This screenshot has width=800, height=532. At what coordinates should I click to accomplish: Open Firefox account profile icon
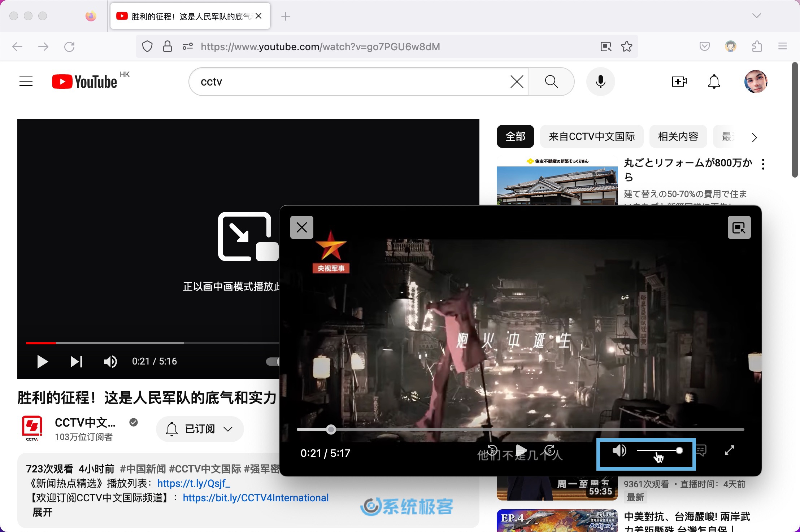click(x=731, y=46)
